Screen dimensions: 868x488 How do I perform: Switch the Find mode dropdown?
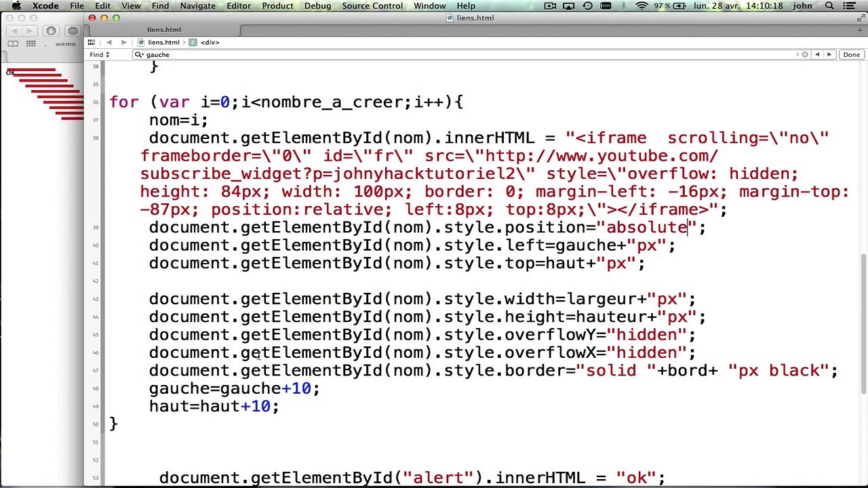[99, 55]
